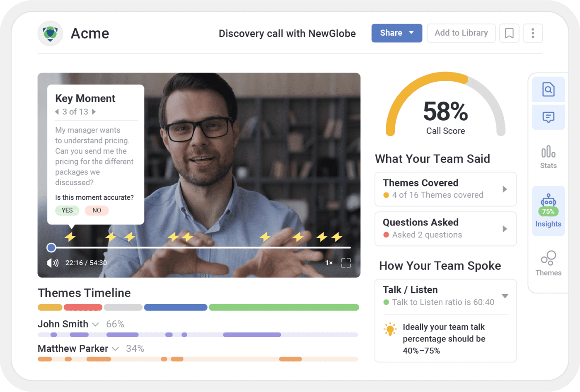Click the video progress slider
The width and height of the screenshot is (580, 392).
(51, 247)
